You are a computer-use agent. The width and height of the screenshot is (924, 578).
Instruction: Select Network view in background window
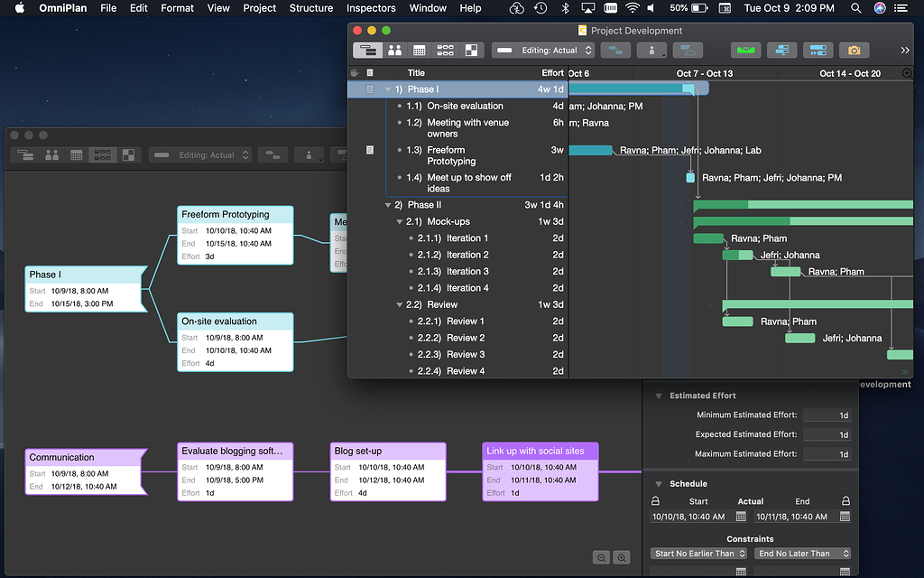[103, 155]
